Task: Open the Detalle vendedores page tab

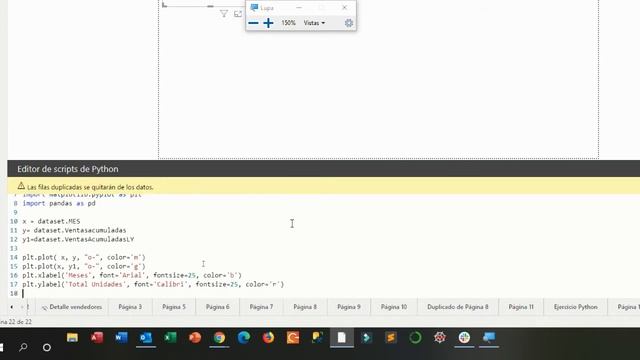Action: [x=72, y=307]
